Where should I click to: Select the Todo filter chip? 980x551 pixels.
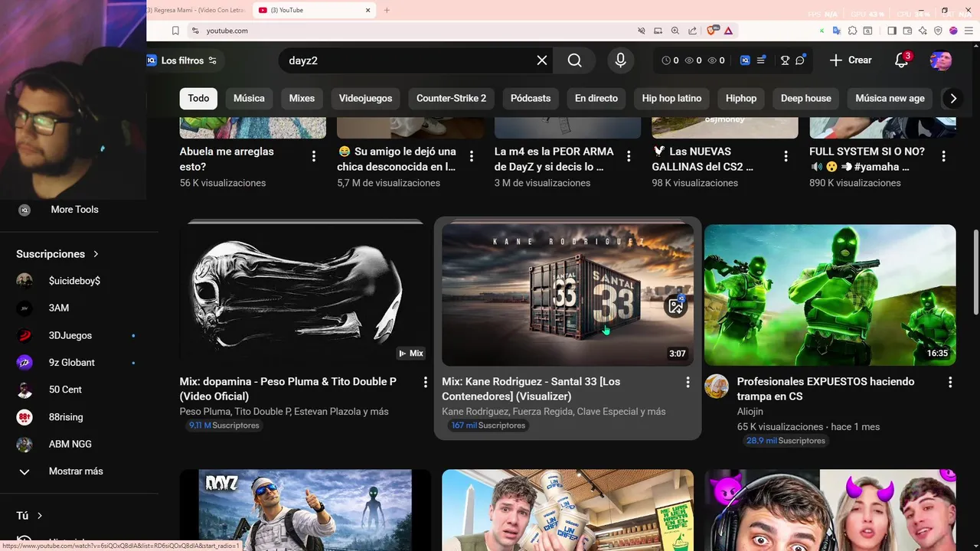click(198, 98)
